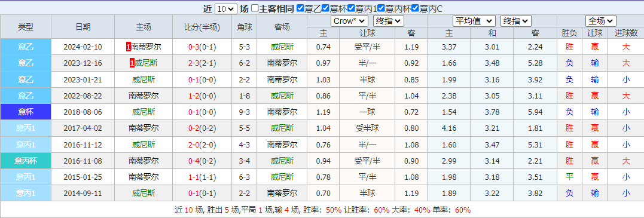Open the Crow* bookmaker dropdown
The image size is (644, 218).
[349, 21]
